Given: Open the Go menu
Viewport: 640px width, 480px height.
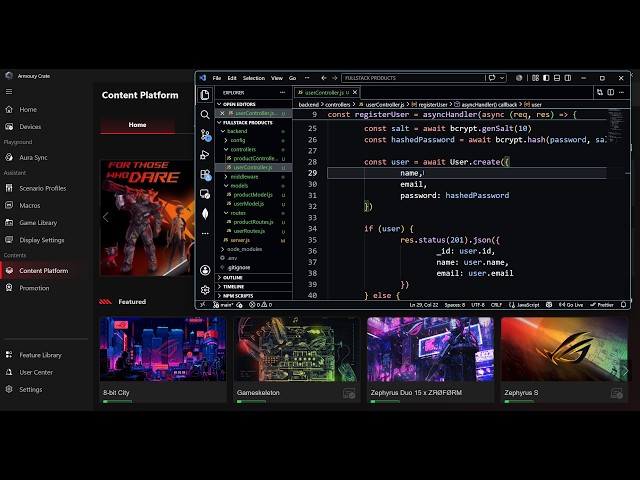Looking at the screenshot, I should [292, 78].
